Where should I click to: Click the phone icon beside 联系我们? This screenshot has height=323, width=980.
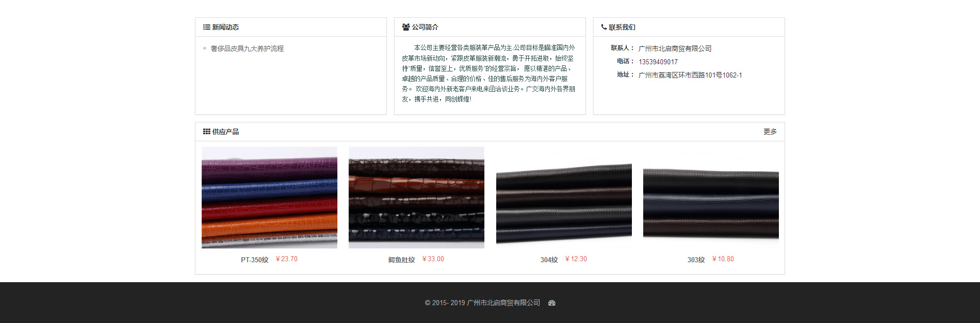[604, 27]
